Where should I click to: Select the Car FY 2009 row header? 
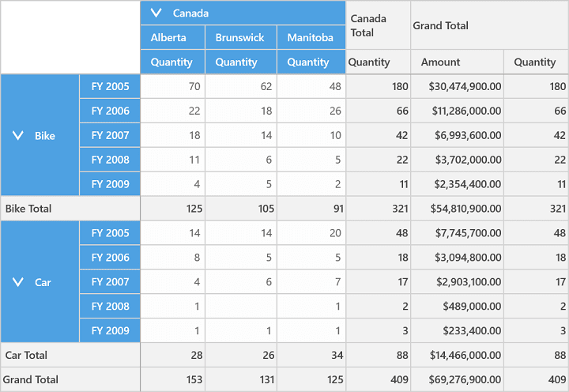[110, 330]
